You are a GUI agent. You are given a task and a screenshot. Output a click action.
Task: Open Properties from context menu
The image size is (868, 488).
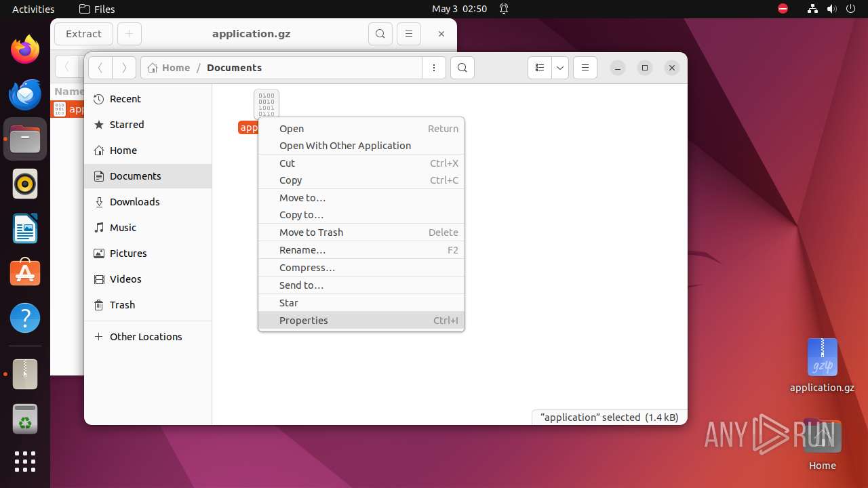361,321
